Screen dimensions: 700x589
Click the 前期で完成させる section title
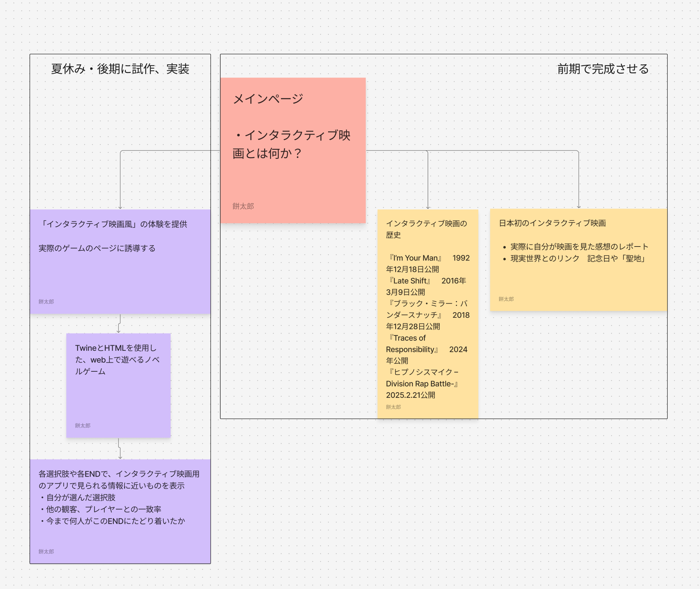click(603, 69)
